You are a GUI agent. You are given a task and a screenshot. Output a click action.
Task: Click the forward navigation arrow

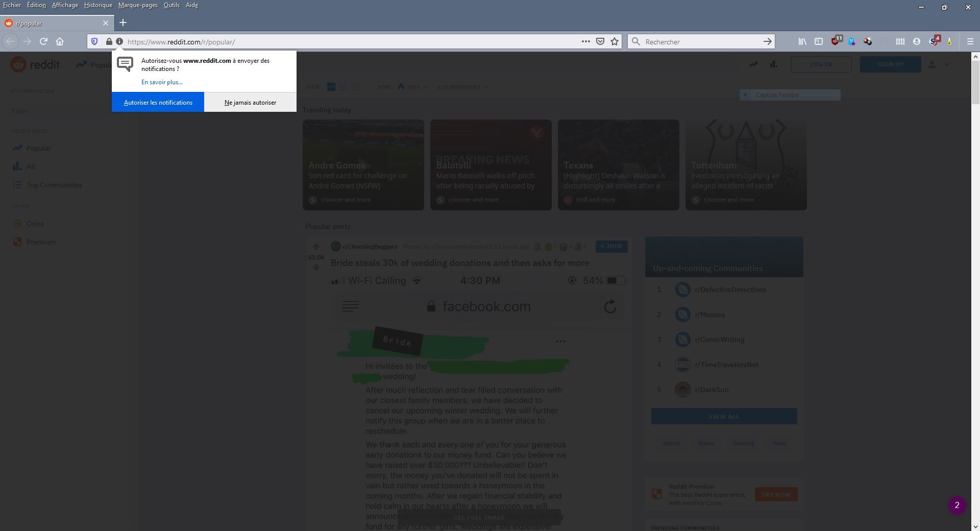point(27,42)
